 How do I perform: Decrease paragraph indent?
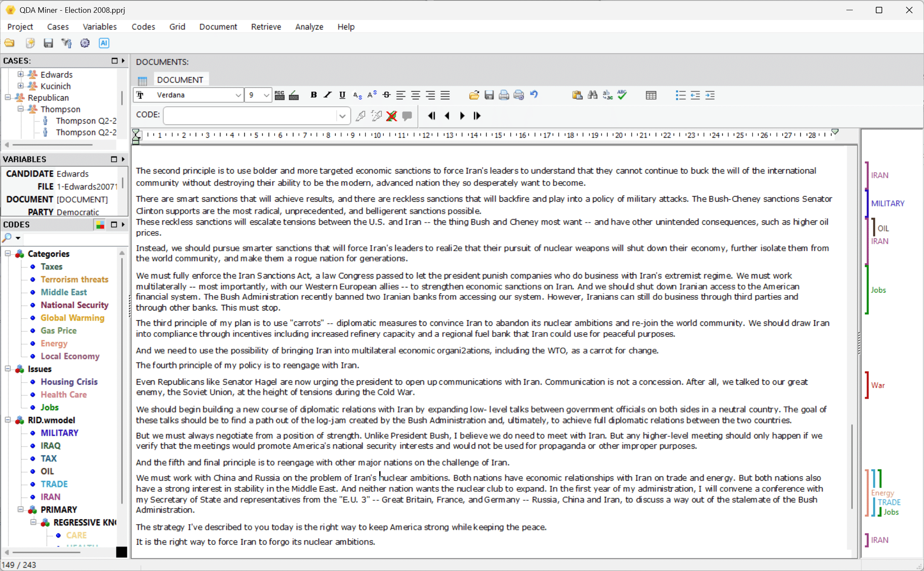pos(695,95)
